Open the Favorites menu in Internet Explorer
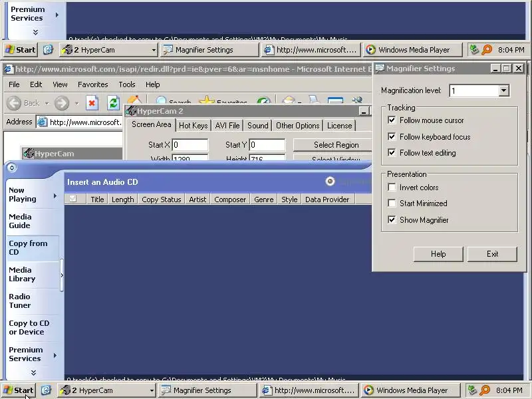Viewport: 532px width, 399px height. click(92, 84)
